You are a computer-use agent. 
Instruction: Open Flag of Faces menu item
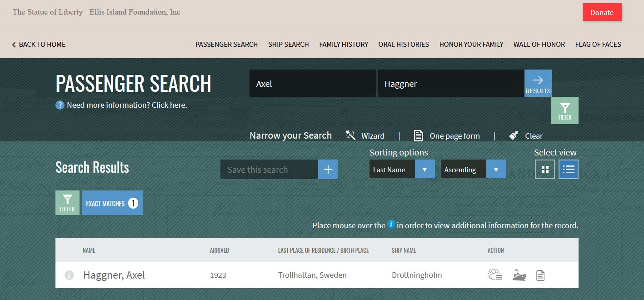tap(598, 44)
